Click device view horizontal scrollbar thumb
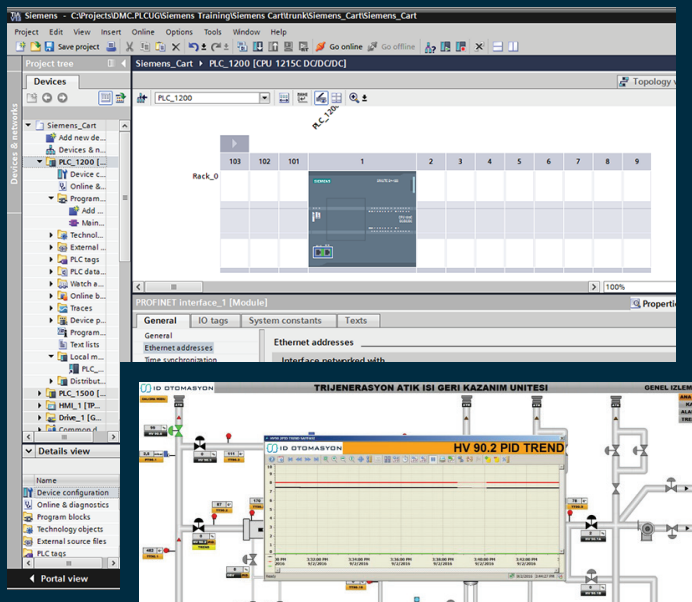This screenshot has height=602, width=692. [174, 287]
